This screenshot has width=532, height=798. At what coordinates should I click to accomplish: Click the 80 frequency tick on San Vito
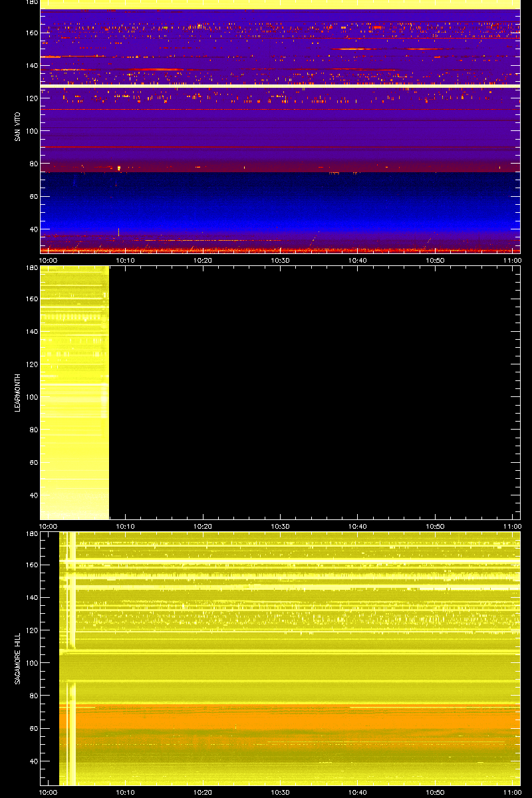[x=33, y=164]
